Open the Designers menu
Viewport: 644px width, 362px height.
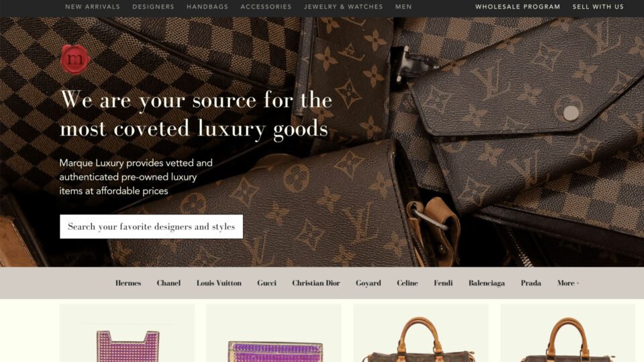153,7
